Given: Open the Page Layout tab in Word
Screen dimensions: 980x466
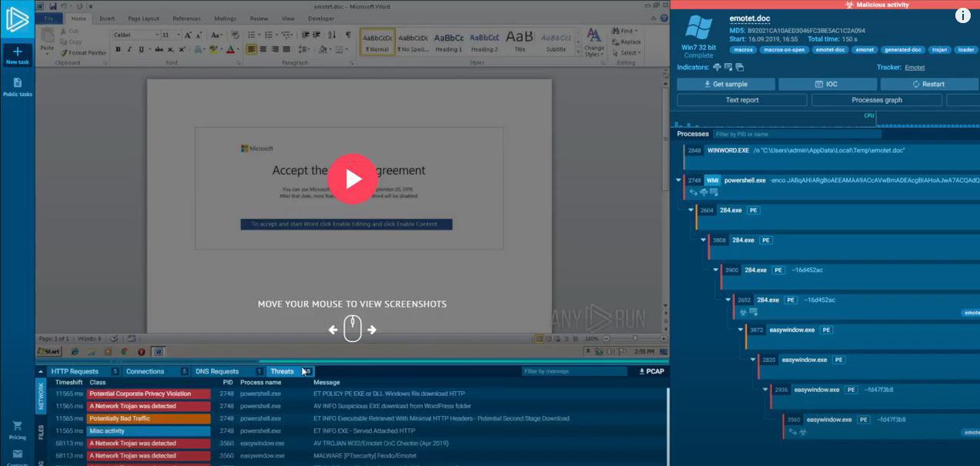Looking at the screenshot, I should tap(144, 18).
